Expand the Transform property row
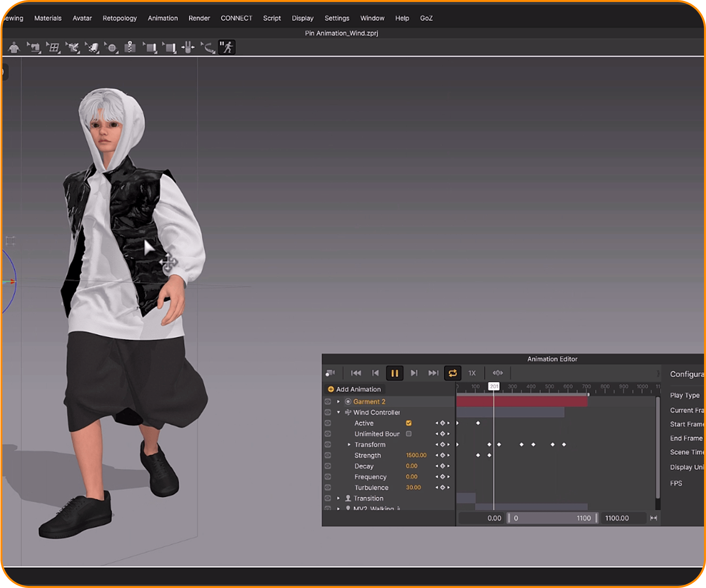Screen dimensions: 706x588 (x=349, y=445)
